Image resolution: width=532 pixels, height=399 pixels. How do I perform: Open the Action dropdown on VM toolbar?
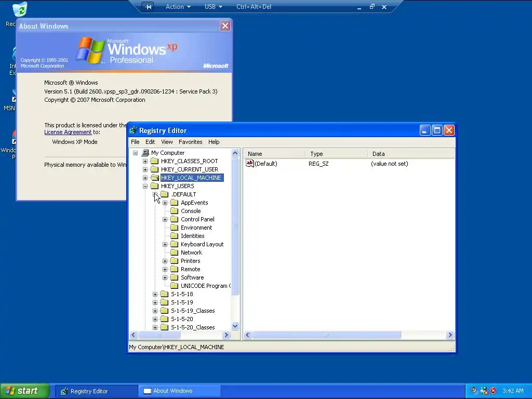coord(178,7)
